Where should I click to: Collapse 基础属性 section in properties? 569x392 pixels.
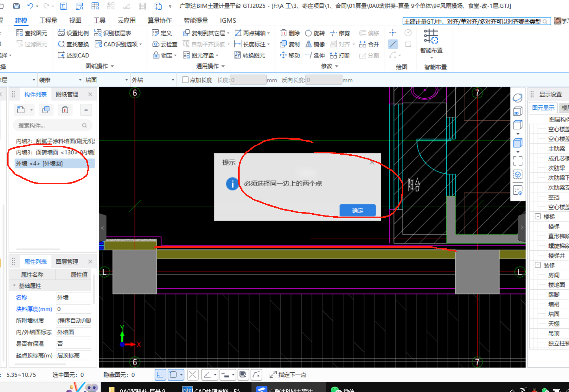(x=14, y=286)
